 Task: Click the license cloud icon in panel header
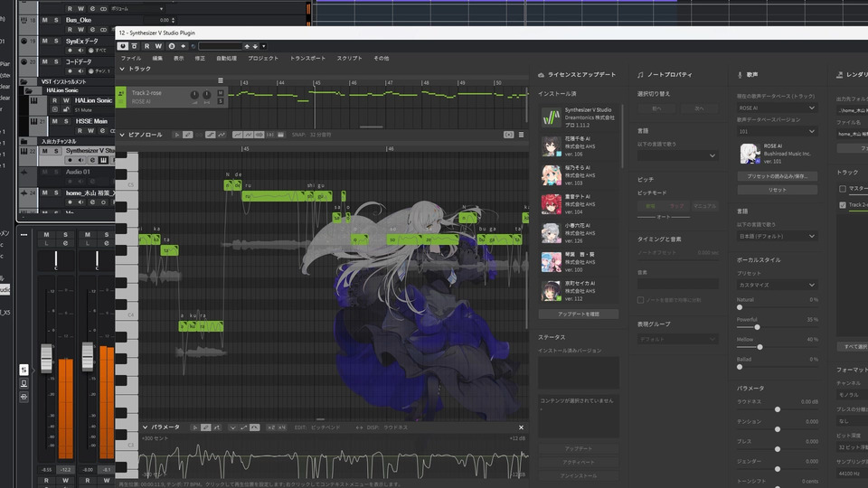click(541, 75)
